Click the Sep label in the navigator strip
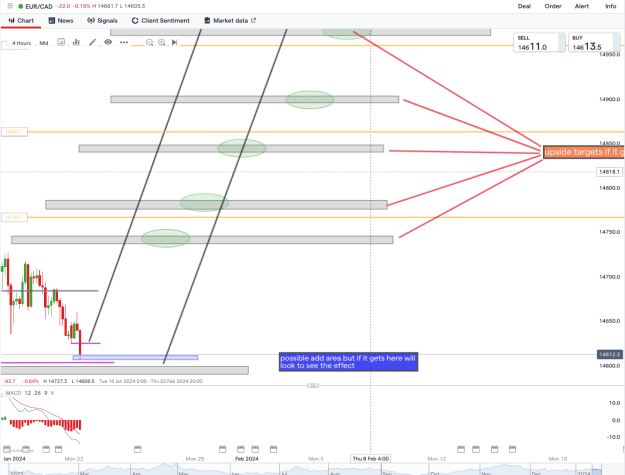Screen dimensions: 625x475 pyautogui.click(x=387, y=473)
